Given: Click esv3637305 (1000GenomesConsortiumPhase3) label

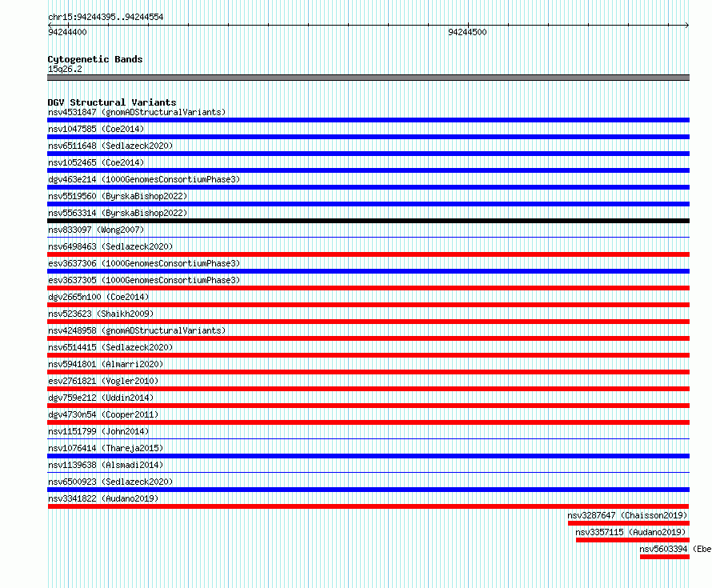Looking at the screenshot, I should pyautogui.click(x=144, y=280).
